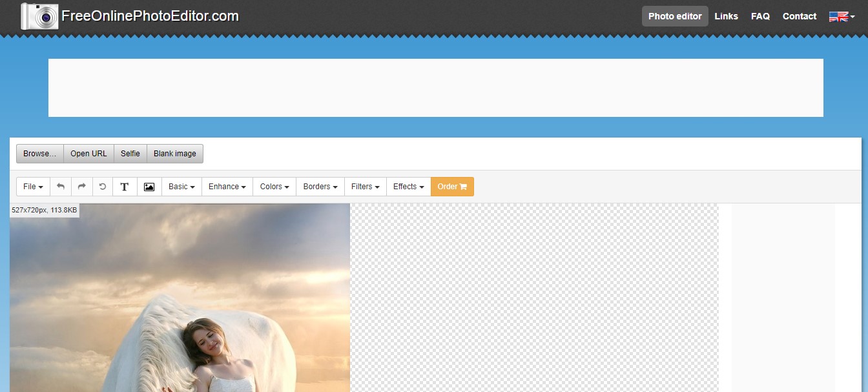
Task: Expand the Filters dropdown
Action: click(x=366, y=187)
